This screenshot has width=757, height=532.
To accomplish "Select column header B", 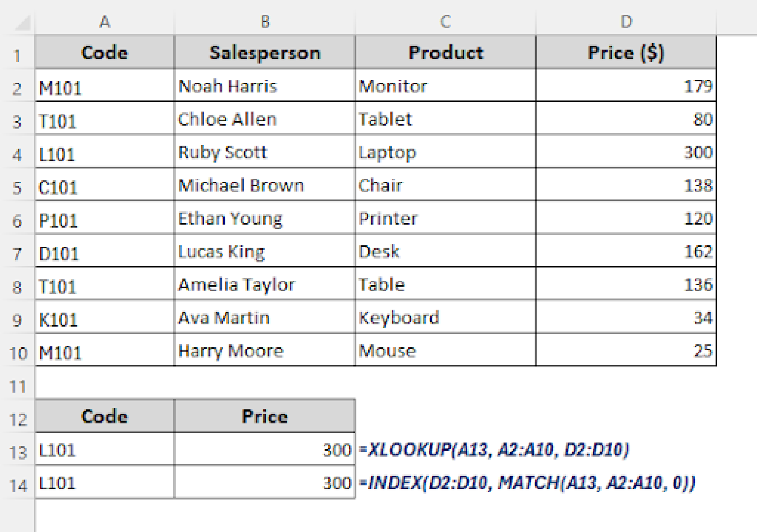I will (x=264, y=21).
